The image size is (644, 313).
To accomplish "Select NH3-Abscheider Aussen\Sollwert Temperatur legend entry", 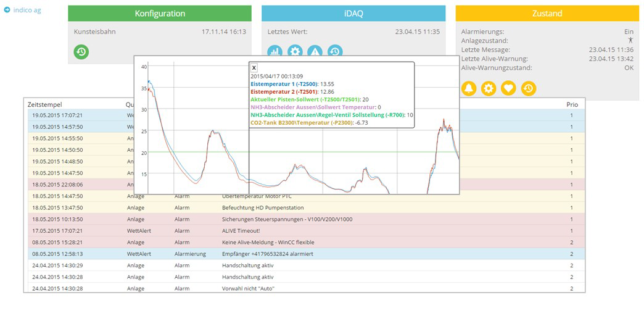I will (315, 107).
